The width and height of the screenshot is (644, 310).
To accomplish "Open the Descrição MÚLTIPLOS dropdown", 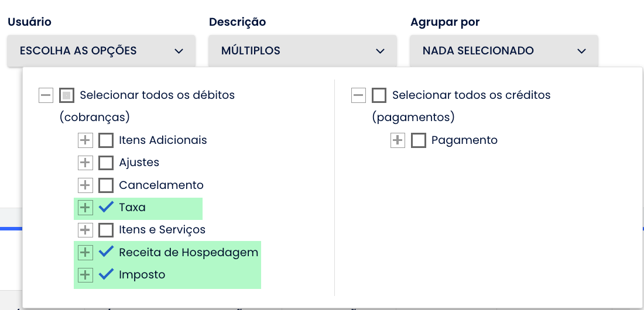I will point(303,51).
